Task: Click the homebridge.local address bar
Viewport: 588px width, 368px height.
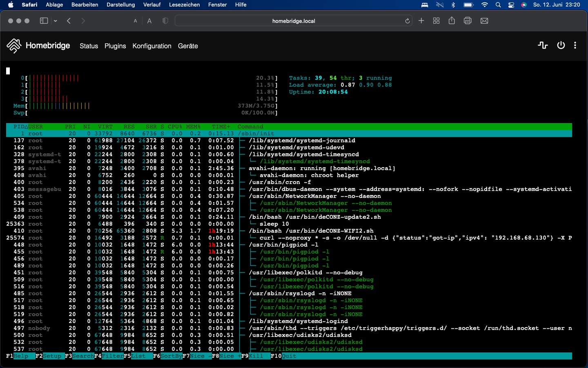Action: point(293,21)
